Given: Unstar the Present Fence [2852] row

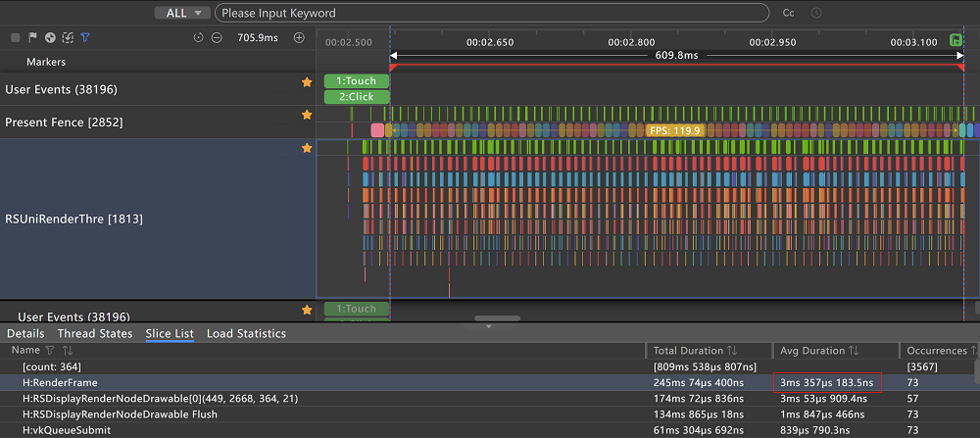Looking at the screenshot, I should pyautogui.click(x=306, y=115).
